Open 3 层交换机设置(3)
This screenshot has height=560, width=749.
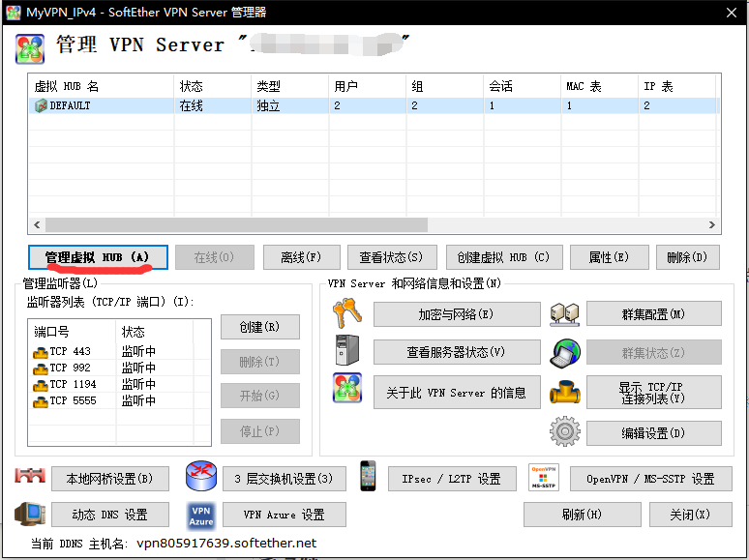(x=285, y=479)
